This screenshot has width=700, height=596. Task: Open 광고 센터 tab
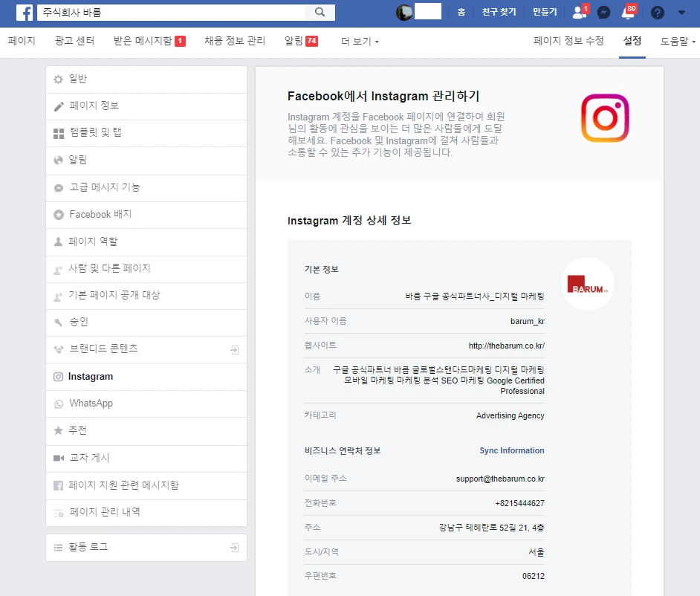point(74,41)
